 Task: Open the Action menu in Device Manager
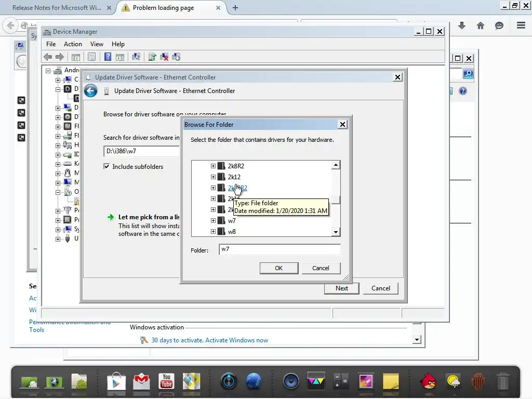coord(73,44)
